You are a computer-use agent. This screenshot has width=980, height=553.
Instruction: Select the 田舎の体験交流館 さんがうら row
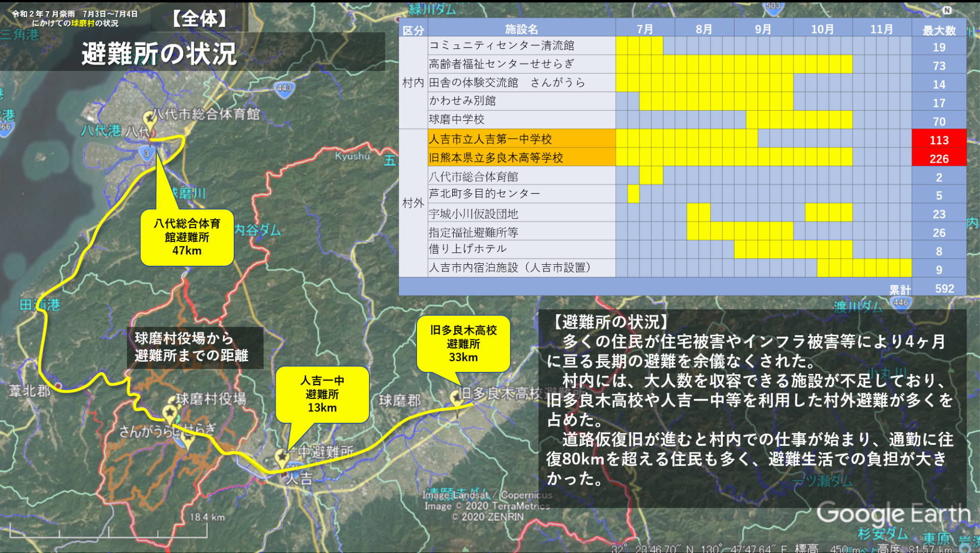(507, 83)
